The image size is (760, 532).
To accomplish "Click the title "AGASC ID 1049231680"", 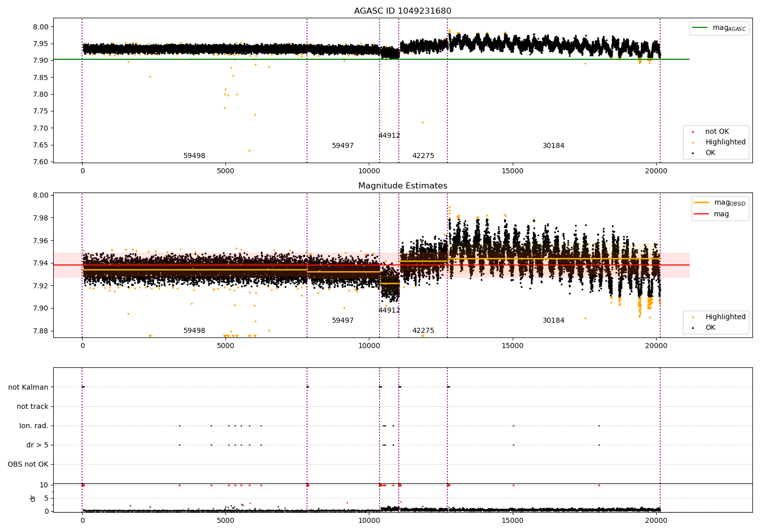I will pos(402,11).
